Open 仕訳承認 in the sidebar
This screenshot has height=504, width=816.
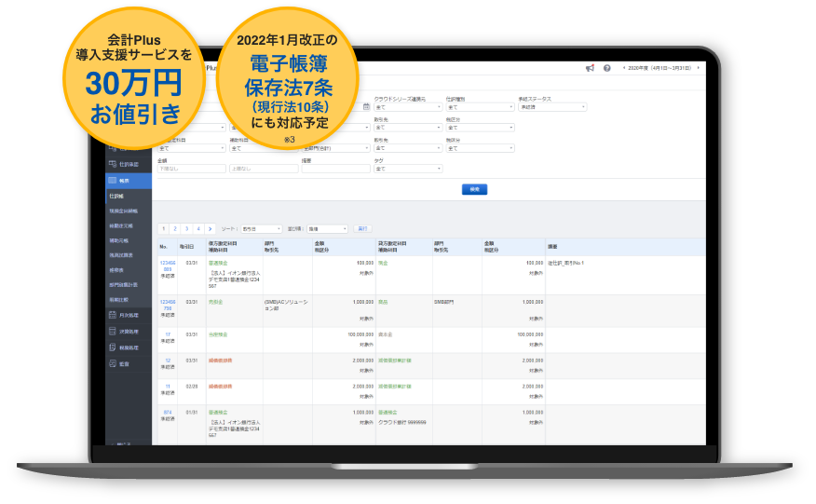[129, 165]
